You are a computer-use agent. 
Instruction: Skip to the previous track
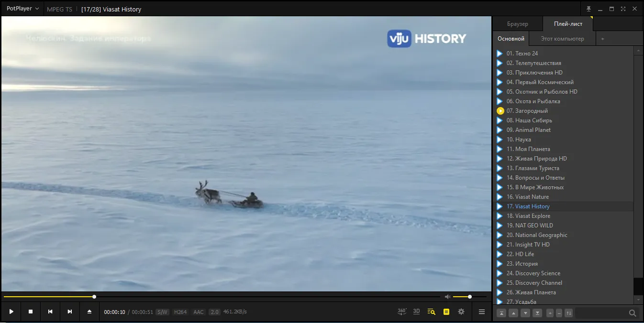pos(50,312)
